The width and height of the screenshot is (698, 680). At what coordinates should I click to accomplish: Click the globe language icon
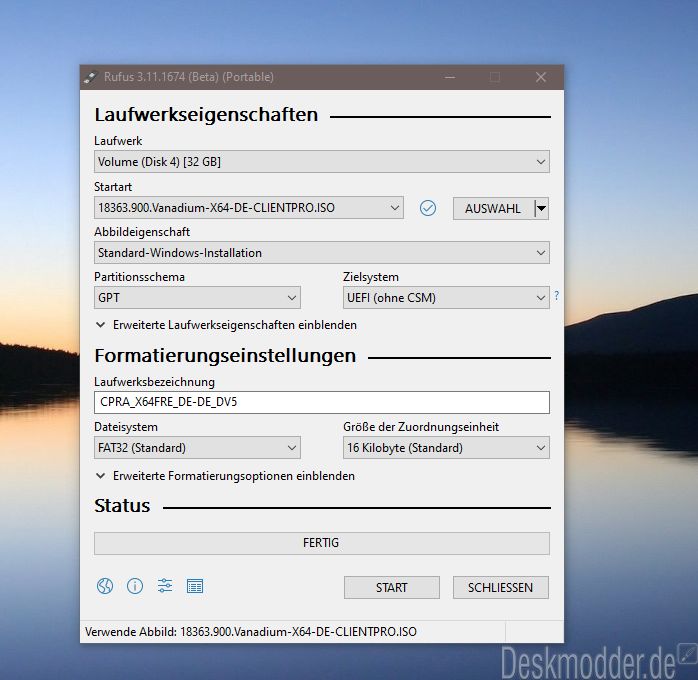pyautogui.click(x=105, y=586)
